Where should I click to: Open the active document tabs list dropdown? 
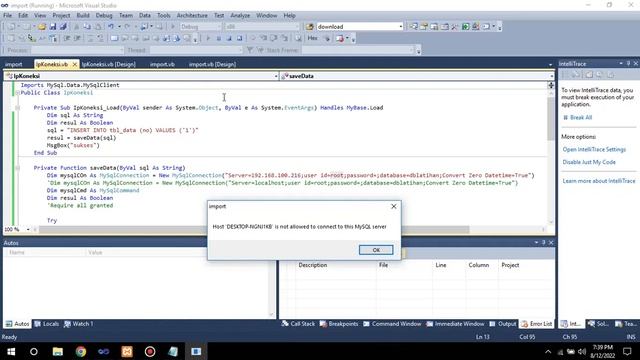[550, 64]
